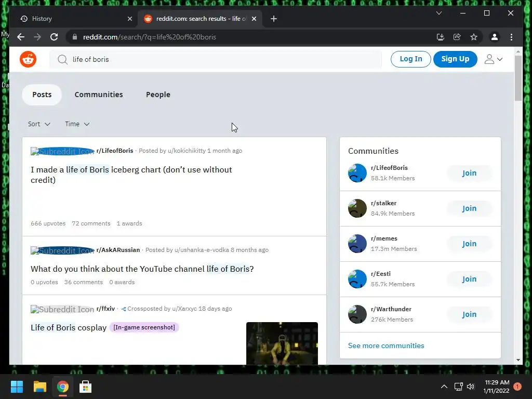This screenshot has height=399, width=532.
Task: Open Life of Boris cosplay post title
Action: 69,328
